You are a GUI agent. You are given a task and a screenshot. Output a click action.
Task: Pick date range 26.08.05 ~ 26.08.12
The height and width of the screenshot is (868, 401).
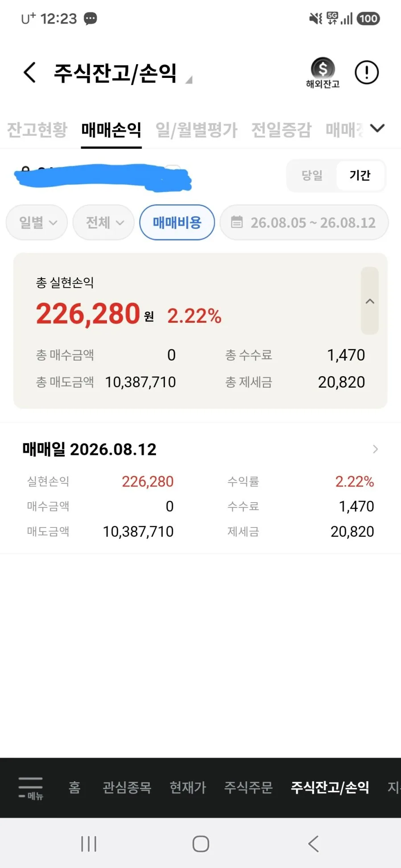pyautogui.click(x=304, y=222)
